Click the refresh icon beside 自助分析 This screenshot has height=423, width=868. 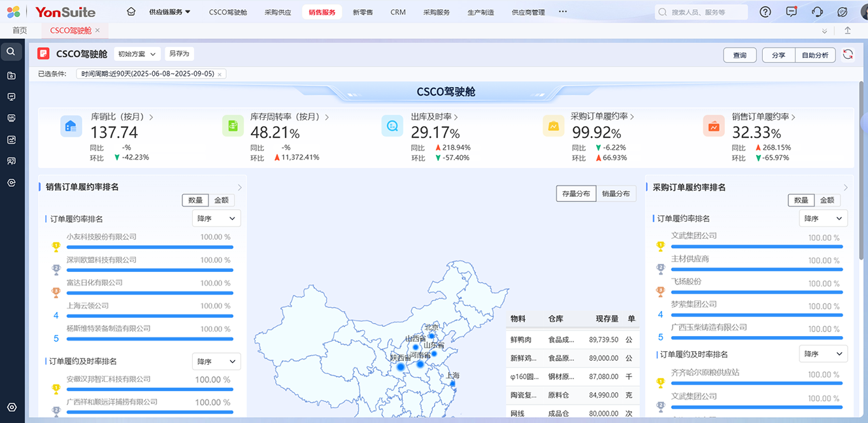point(848,55)
